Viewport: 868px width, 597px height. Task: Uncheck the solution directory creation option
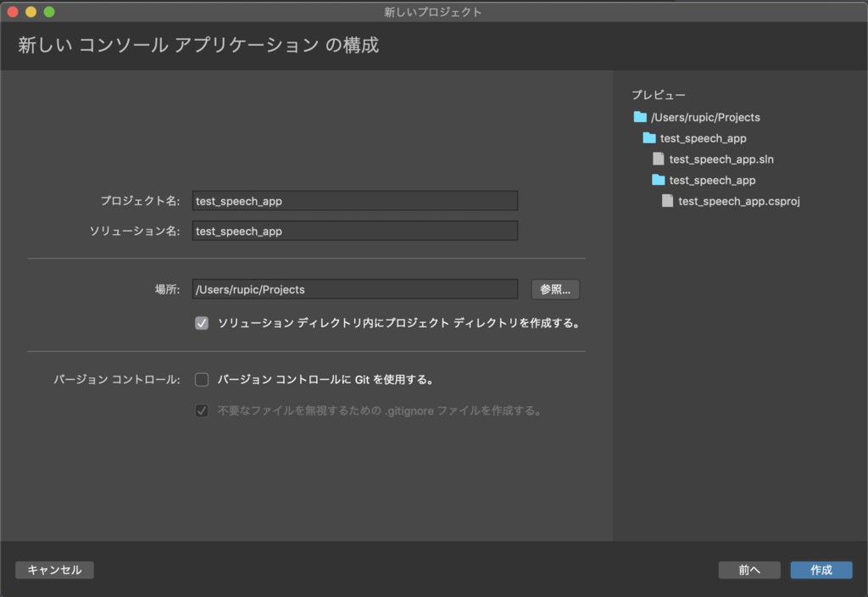point(201,323)
